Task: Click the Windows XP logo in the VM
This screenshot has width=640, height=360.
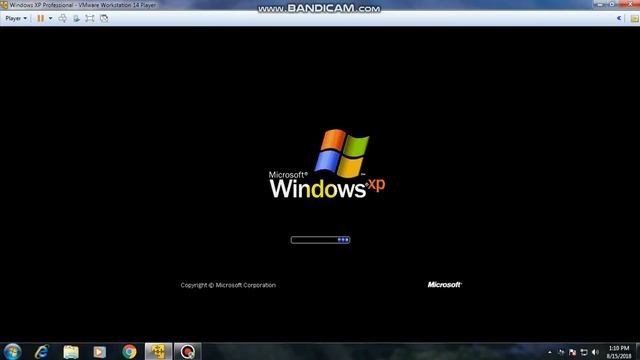Action: [x=327, y=164]
